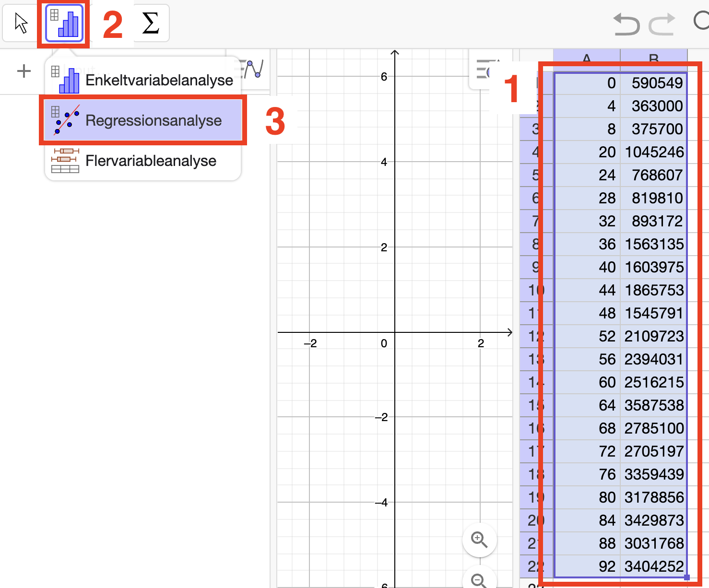Select cell with value 1865753

tap(653, 290)
